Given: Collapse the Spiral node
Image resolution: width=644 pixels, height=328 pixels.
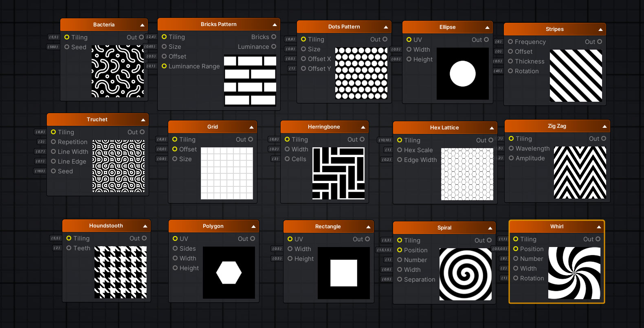Looking at the screenshot, I should click(x=490, y=228).
